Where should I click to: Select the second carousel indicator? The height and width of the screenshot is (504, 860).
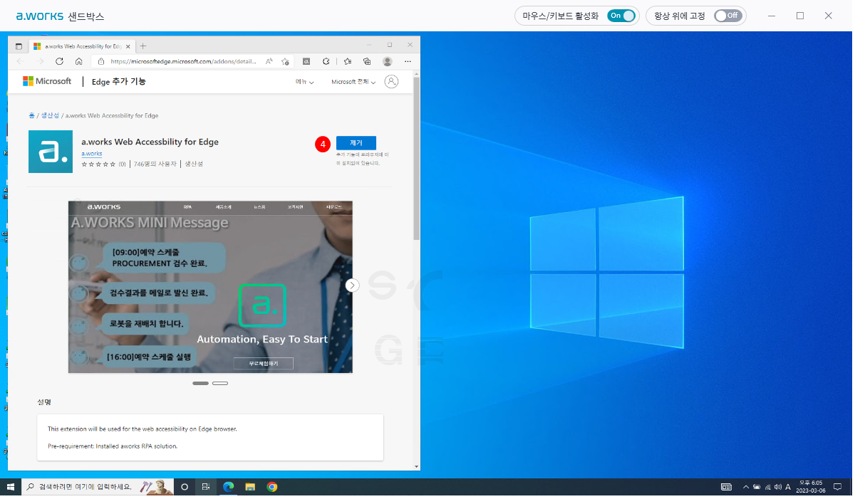coord(220,384)
